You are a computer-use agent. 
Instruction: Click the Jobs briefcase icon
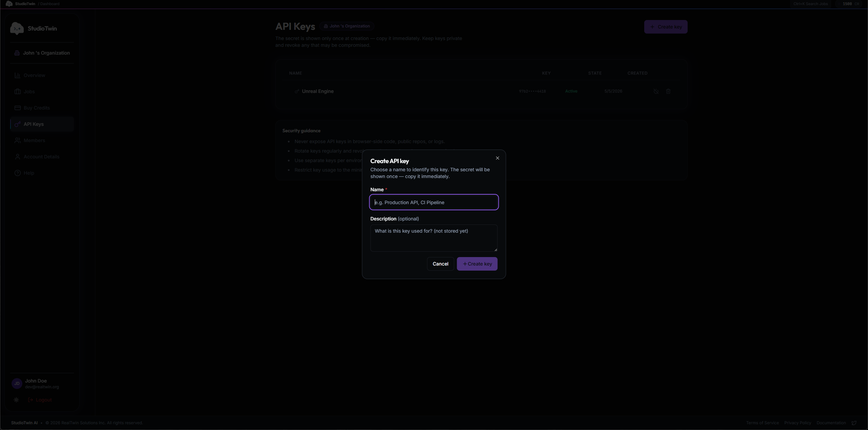17,92
